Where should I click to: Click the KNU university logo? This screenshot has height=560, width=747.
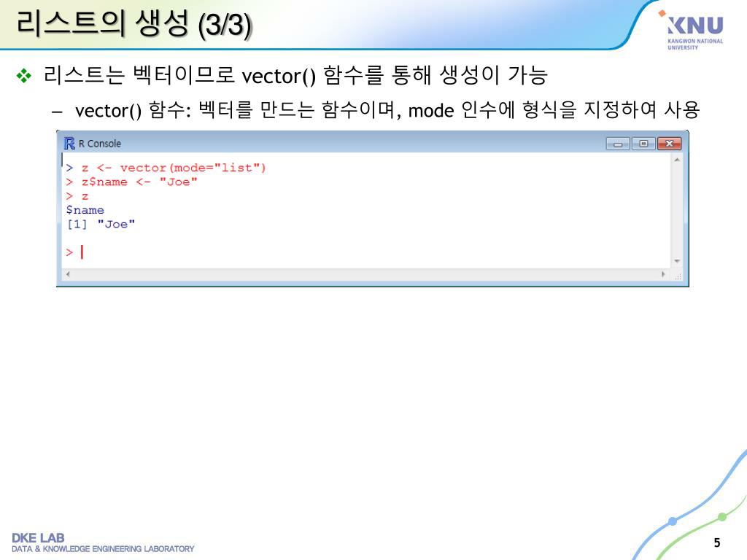(x=692, y=30)
